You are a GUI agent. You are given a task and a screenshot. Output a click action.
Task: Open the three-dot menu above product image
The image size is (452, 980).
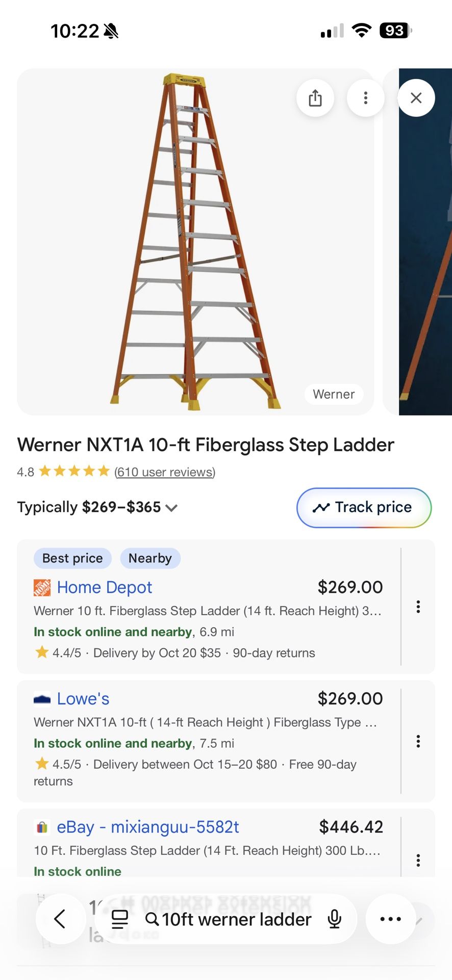click(365, 98)
